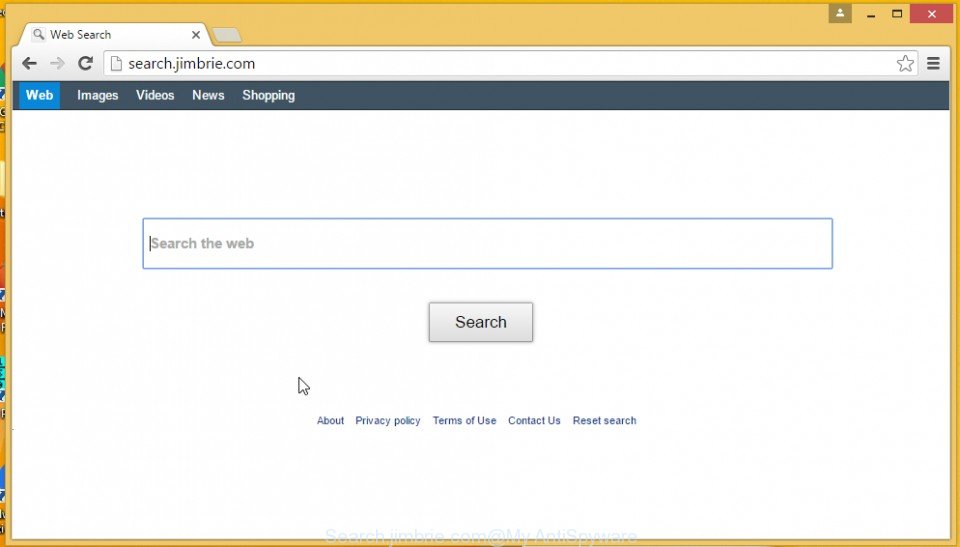Open the Contact Us link

534,421
